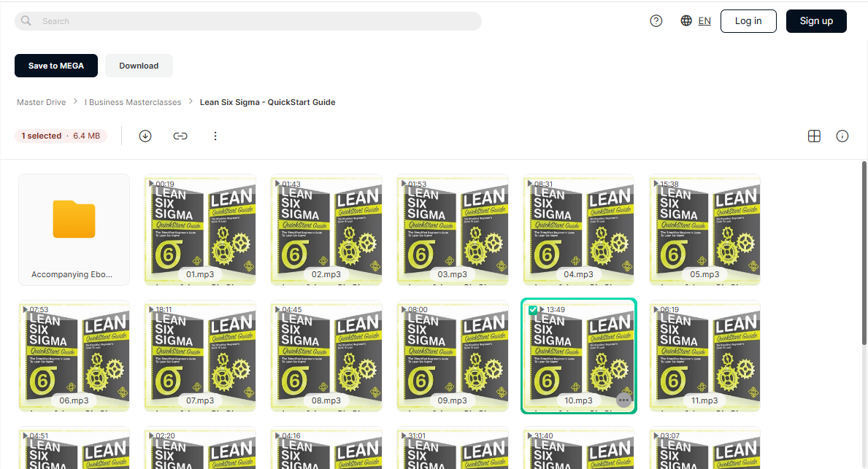Click the 18:11 duration on 07.mp3
Screen dimensions: 868x469
[x=164, y=310]
